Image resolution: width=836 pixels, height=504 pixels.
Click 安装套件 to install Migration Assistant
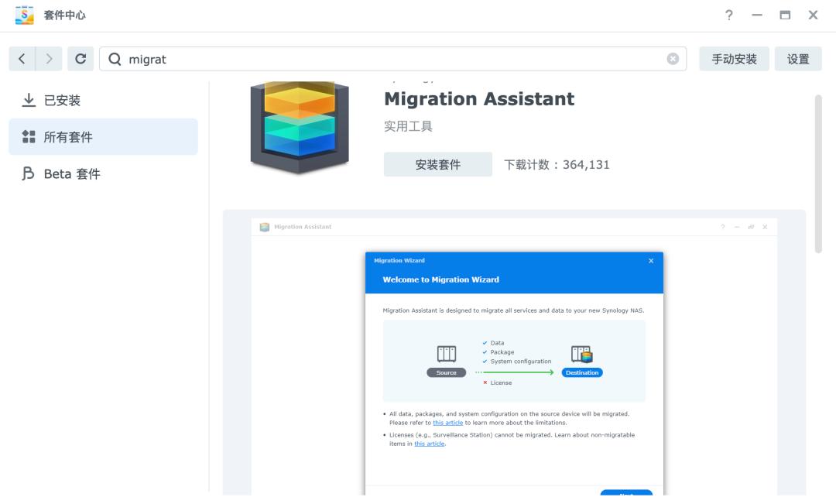(437, 165)
